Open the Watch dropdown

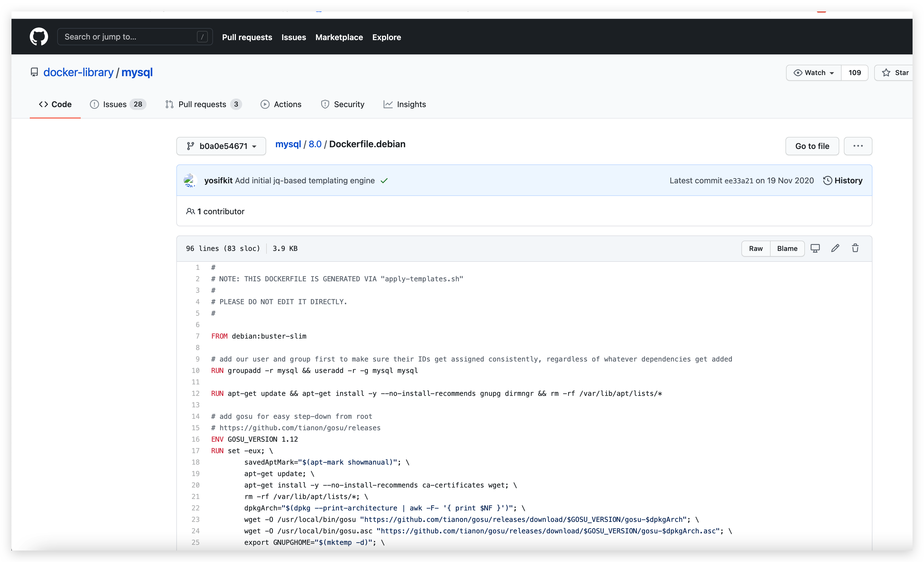[x=814, y=73]
